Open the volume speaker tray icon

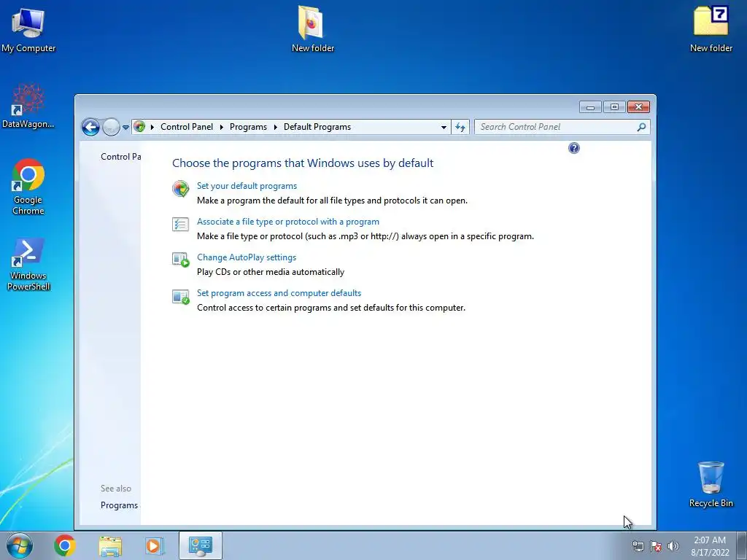click(673, 546)
